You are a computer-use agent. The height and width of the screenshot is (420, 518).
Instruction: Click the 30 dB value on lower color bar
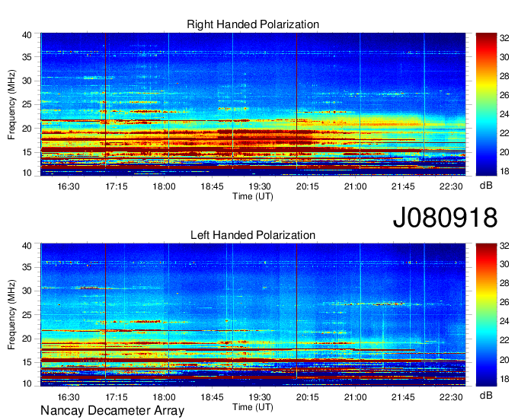click(x=504, y=264)
